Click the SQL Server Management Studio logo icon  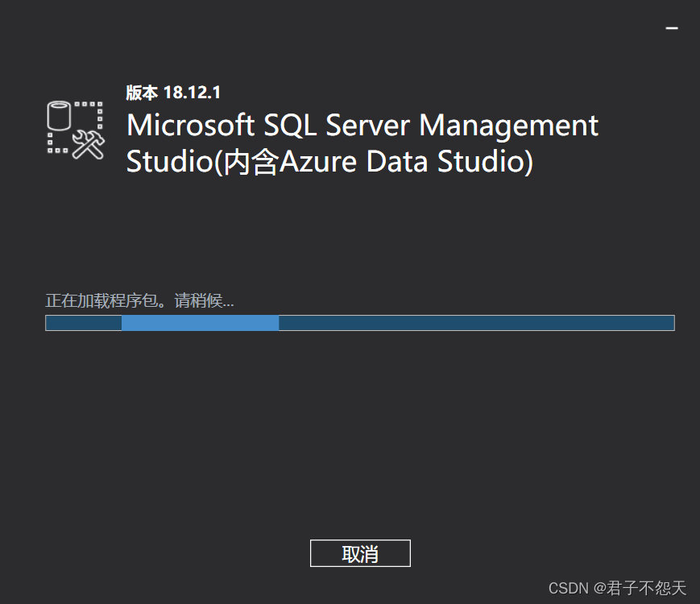[x=76, y=130]
